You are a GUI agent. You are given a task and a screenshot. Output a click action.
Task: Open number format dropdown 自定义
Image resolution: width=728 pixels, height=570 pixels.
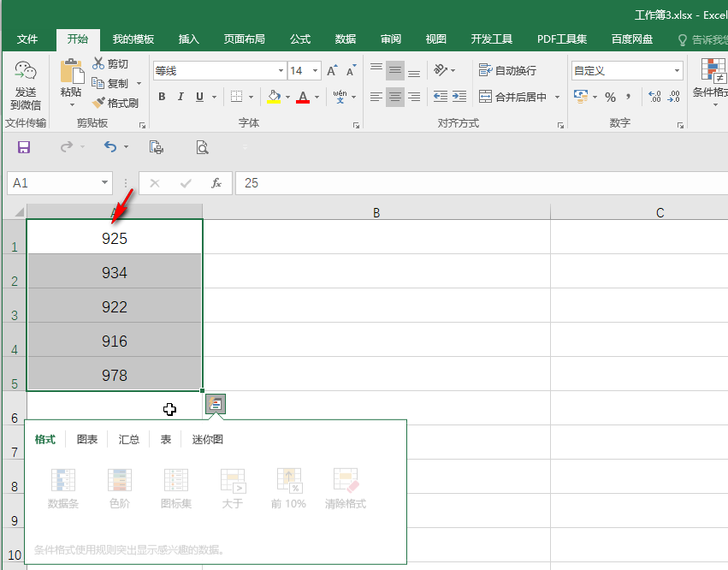coord(677,71)
